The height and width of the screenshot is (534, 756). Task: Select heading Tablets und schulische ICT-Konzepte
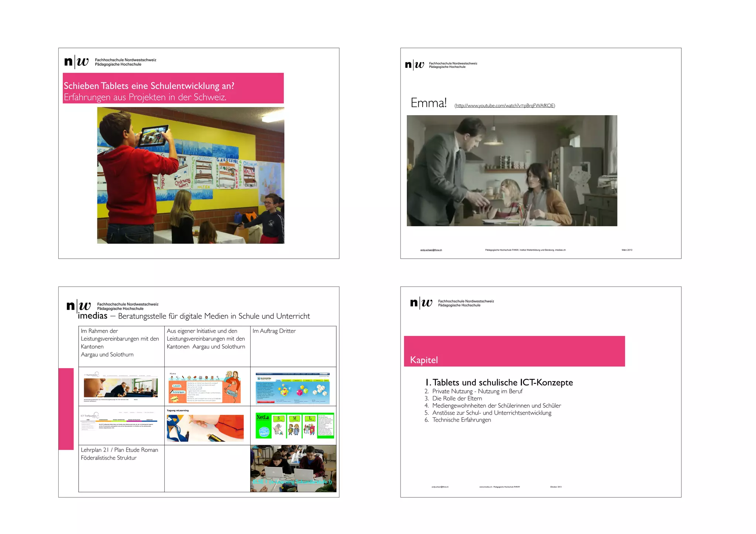pyautogui.click(x=499, y=382)
